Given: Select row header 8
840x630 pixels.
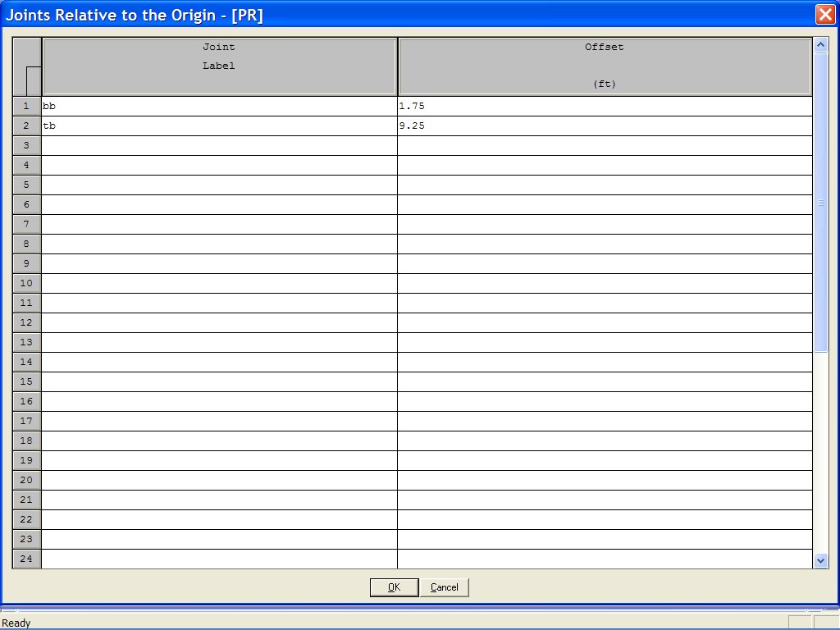Looking at the screenshot, I should point(27,244).
